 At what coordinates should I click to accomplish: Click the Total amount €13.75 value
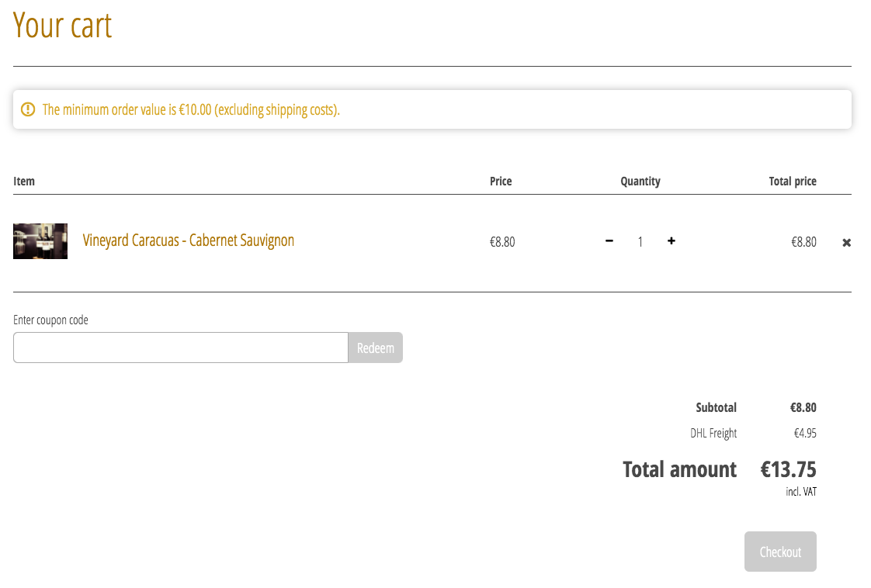tap(788, 469)
